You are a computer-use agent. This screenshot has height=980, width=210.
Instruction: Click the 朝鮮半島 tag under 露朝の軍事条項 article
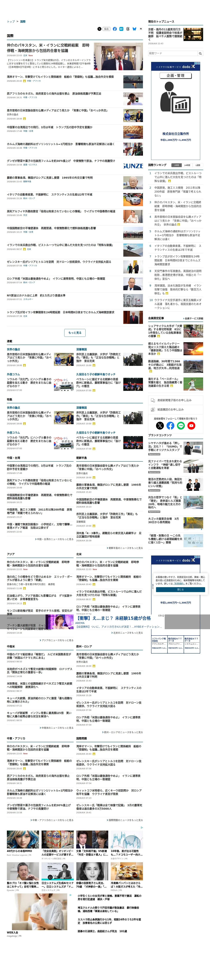(27, 181)
